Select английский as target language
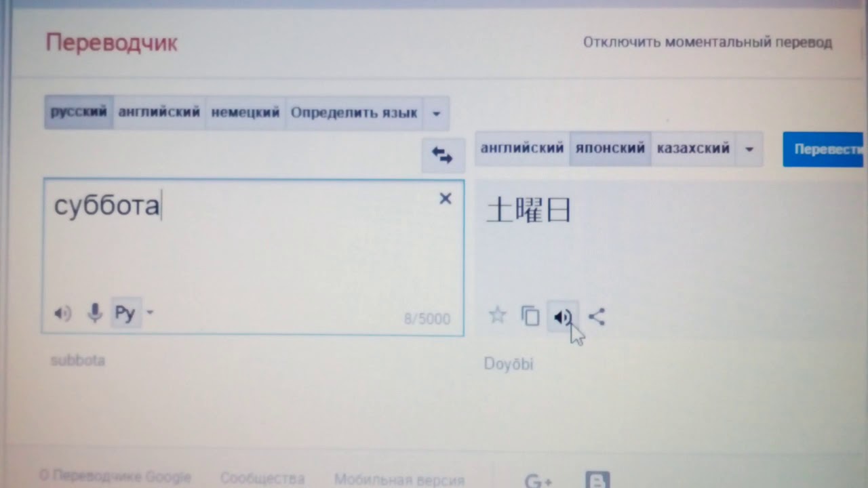The image size is (868, 488). coord(522,148)
